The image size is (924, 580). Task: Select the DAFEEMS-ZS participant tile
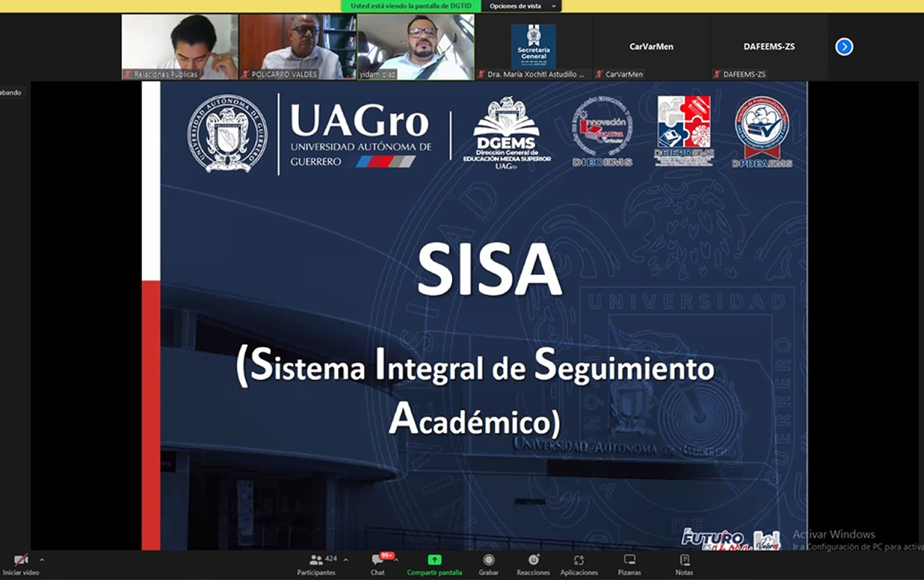[x=770, y=47]
